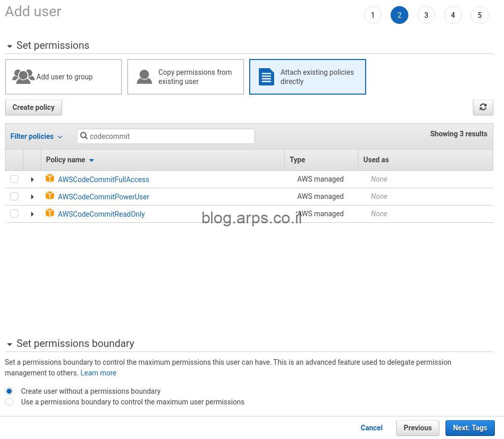Check the AWSCodeCommitPowerUser policy checkbox
The image size is (504, 439).
pos(14,196)
